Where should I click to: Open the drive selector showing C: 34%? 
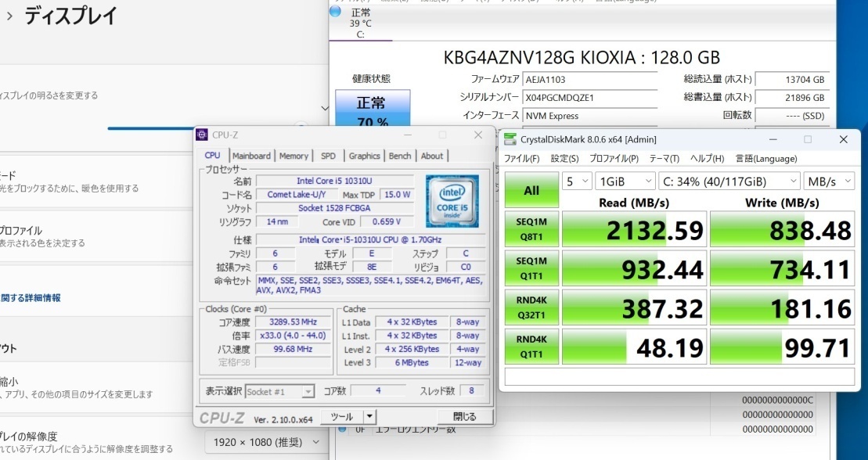pos(727,180)
